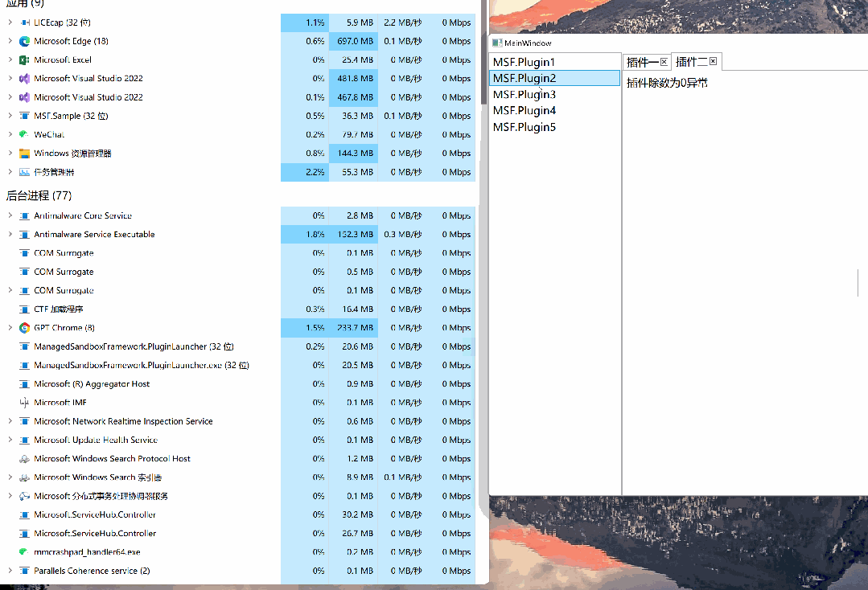Select MSF.Plugin1 in the list
Viewport: 868px width, 590px height.
click(555, 62)
